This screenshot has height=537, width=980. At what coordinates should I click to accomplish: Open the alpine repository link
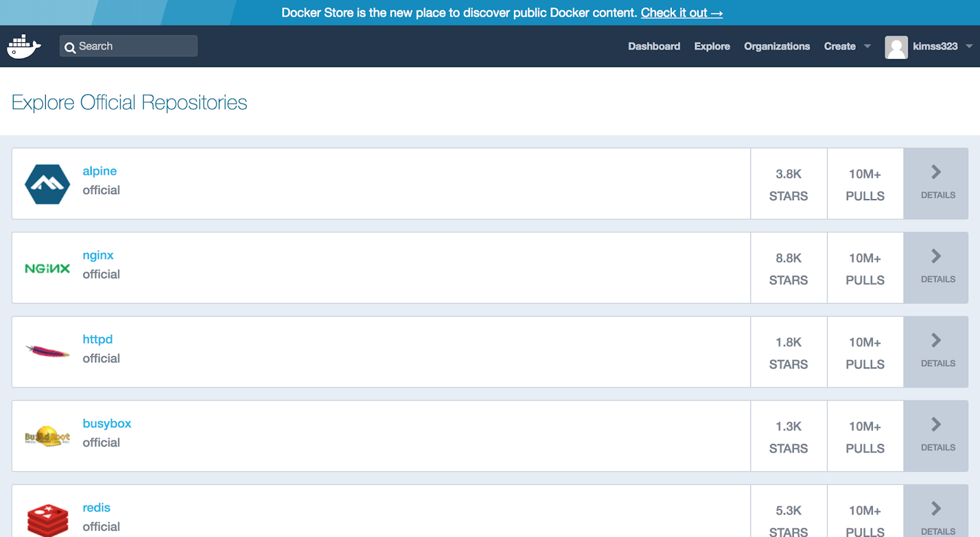pos(100,171)
